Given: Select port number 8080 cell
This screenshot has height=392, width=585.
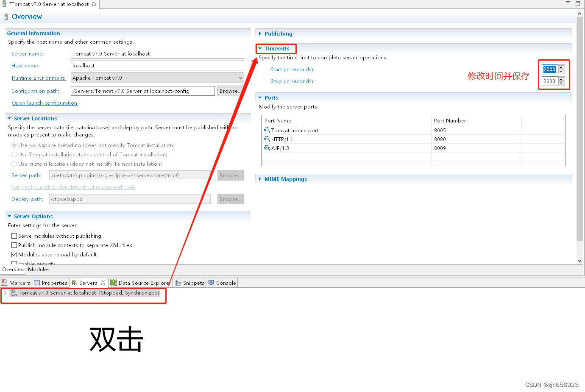Looking at the screenshot, I should (x=476, y=139).
